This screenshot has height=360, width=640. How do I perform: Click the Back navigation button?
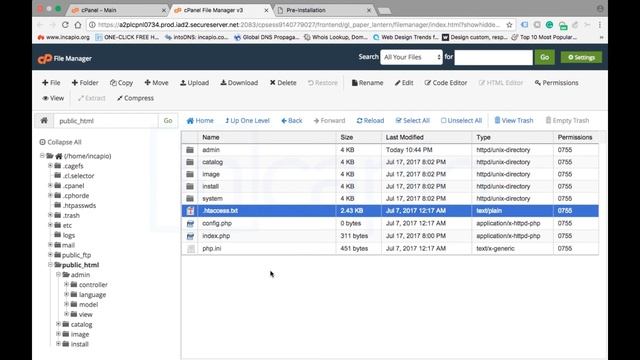(x=291, y=121)
